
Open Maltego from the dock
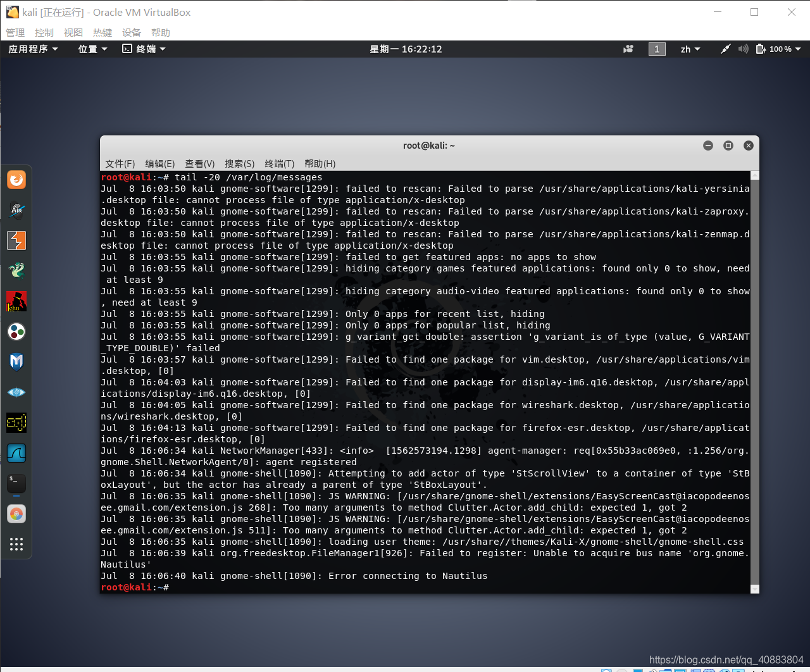coord(16,332)
